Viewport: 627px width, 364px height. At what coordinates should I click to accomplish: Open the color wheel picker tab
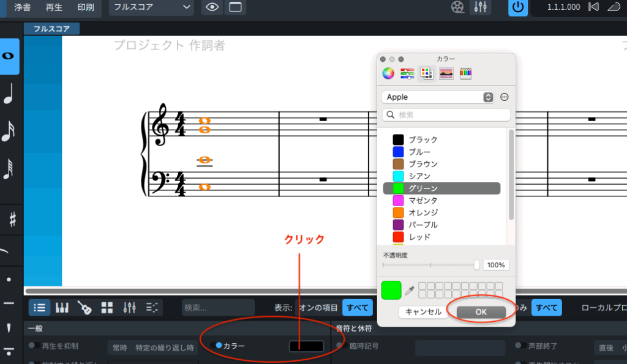point(388,73)
